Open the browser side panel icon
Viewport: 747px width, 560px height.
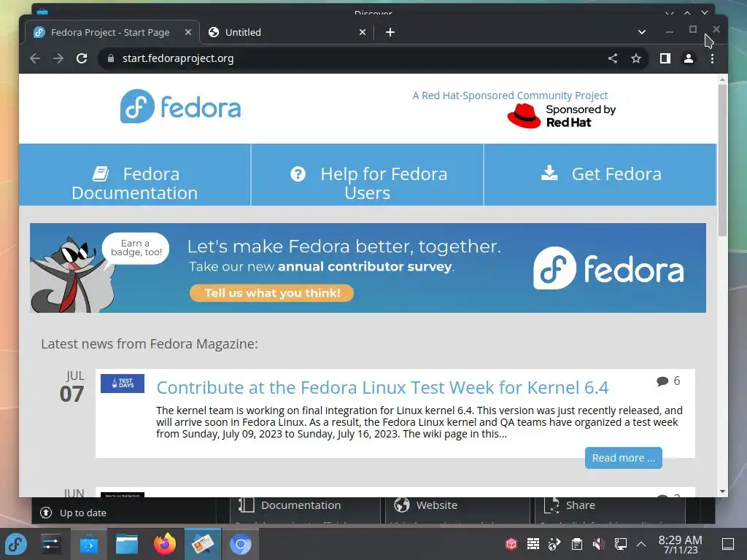(x=665, y=58)
